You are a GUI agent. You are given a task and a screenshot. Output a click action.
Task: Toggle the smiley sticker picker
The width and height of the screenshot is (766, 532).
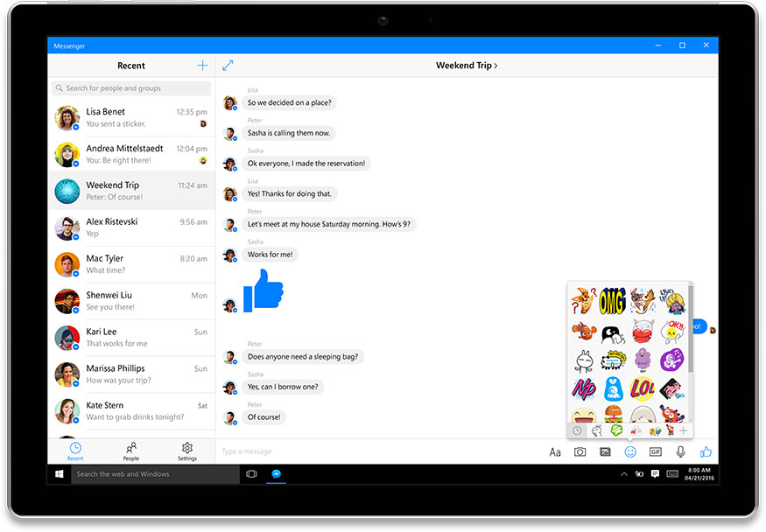pyautogui.click(x=629, y=451)
